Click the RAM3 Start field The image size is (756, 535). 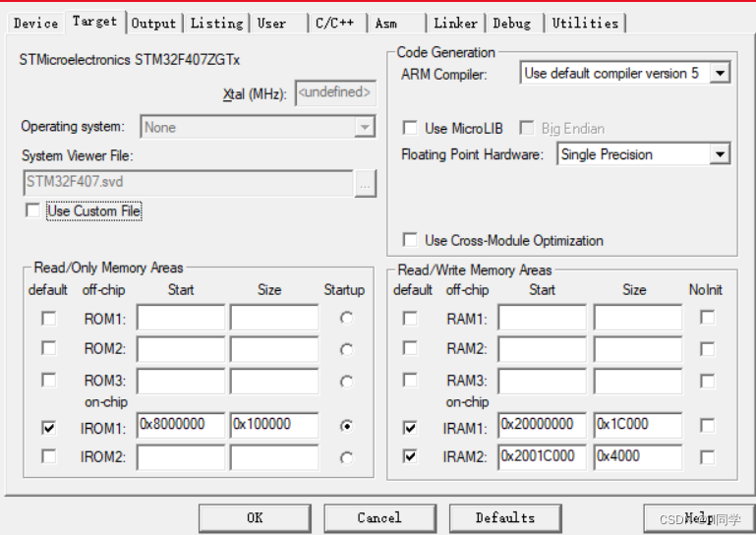tap(543, 382)
